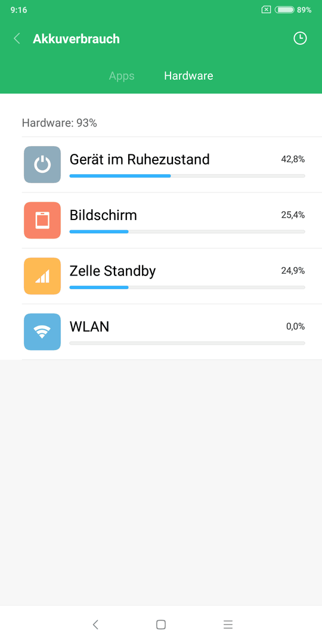Screen dimensions: 322x644
Task: Open Gerät im Ruhezustand details
Action: 172,165
